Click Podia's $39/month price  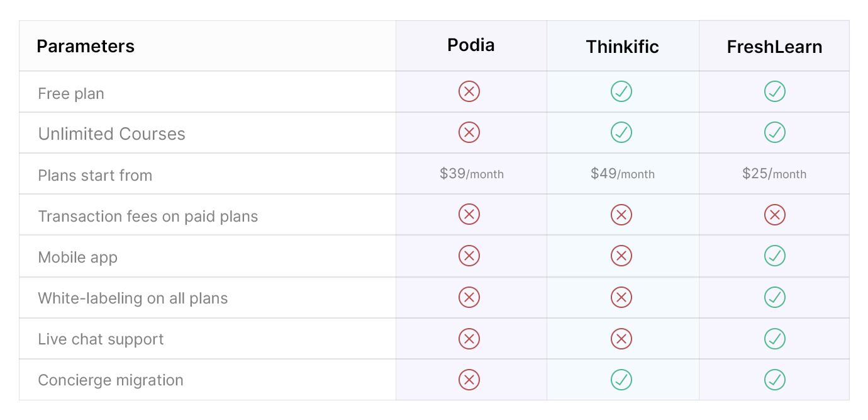pos(471,174)
